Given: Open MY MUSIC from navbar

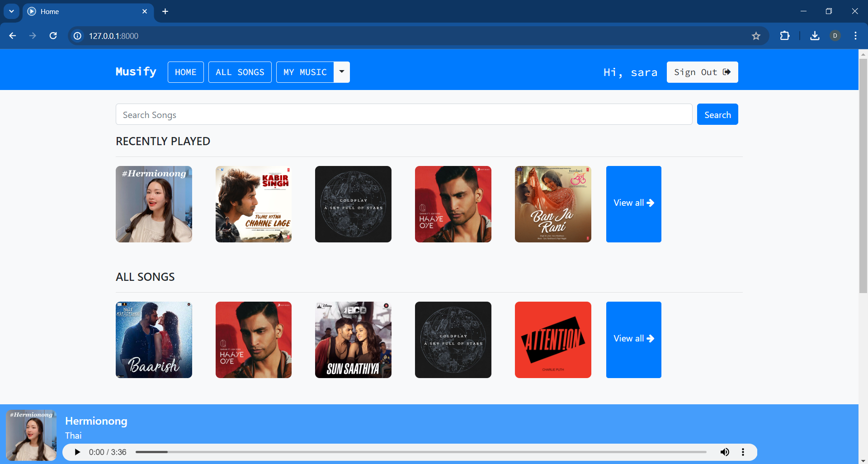Looking at the screenshot, I should pos(305,72).
